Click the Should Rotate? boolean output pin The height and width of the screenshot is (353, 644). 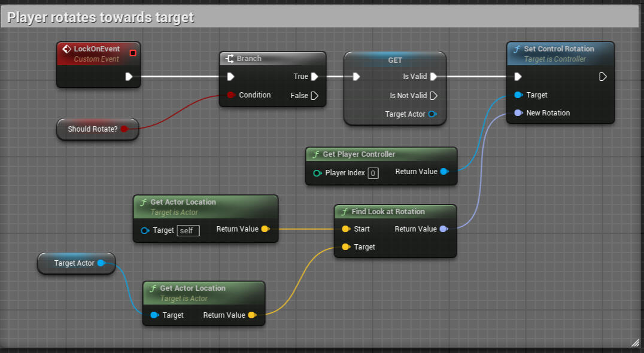[124, 129]
